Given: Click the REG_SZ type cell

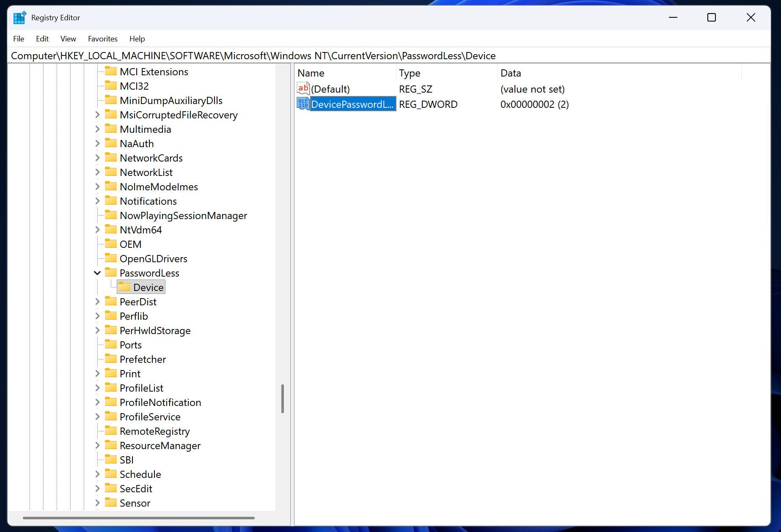Looking at the screenshot, I should [x=415, y=89].
